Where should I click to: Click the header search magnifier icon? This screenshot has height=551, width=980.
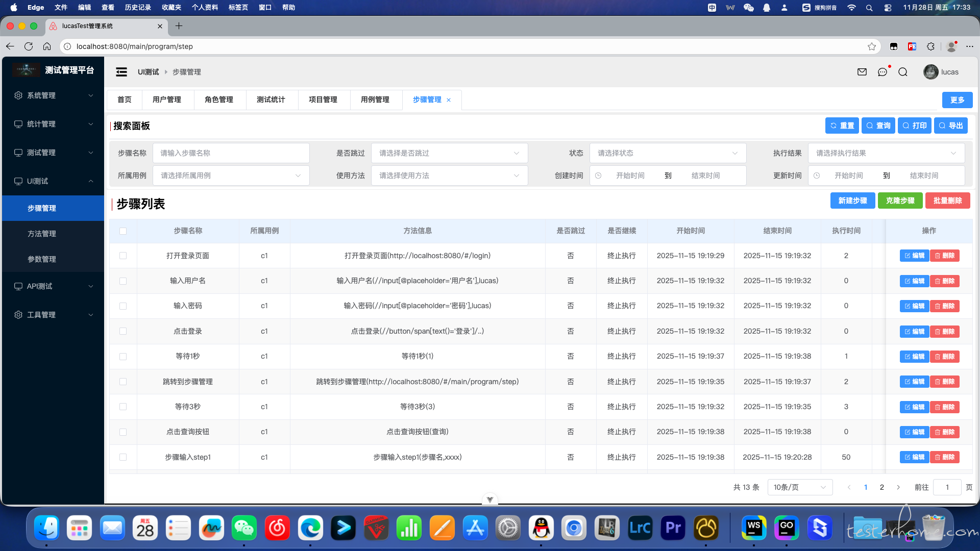[x=903, y=72]
